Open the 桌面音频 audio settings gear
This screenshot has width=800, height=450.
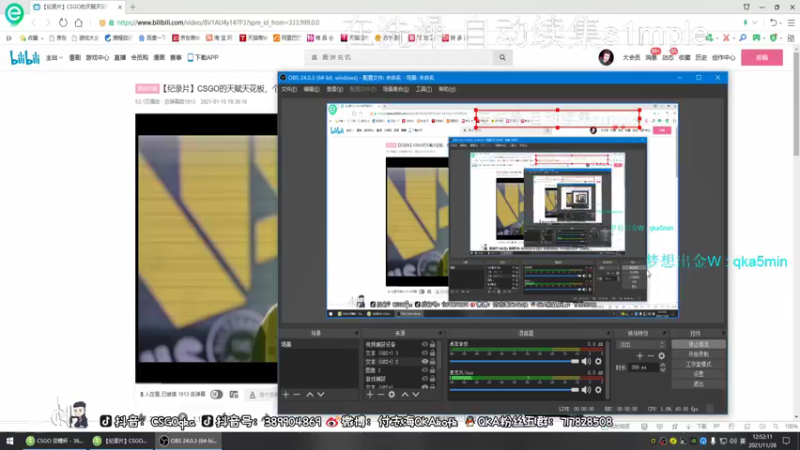[x=598, y=361]
